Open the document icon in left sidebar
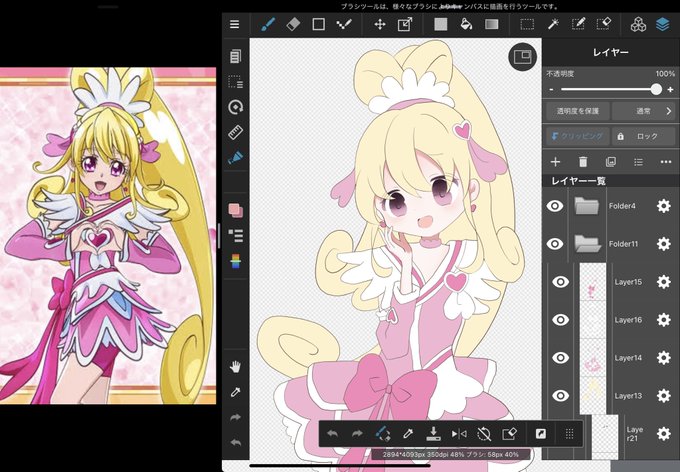This screenshot has height=472, width=680. 235,56
